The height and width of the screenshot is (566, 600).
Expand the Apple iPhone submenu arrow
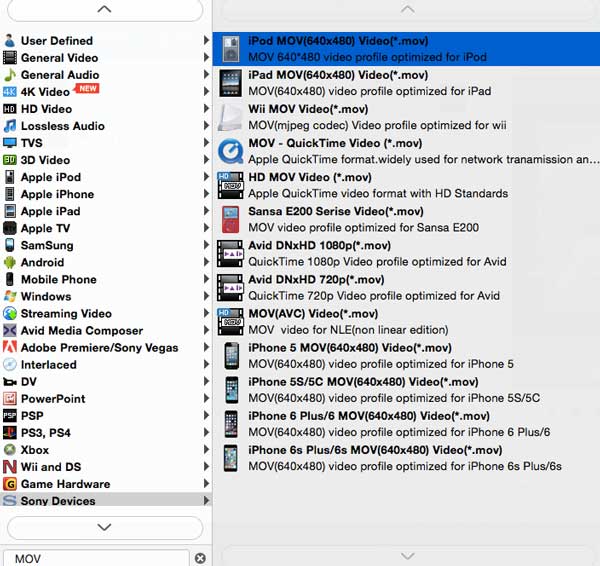pyautogui.click(x=206, y=194)
